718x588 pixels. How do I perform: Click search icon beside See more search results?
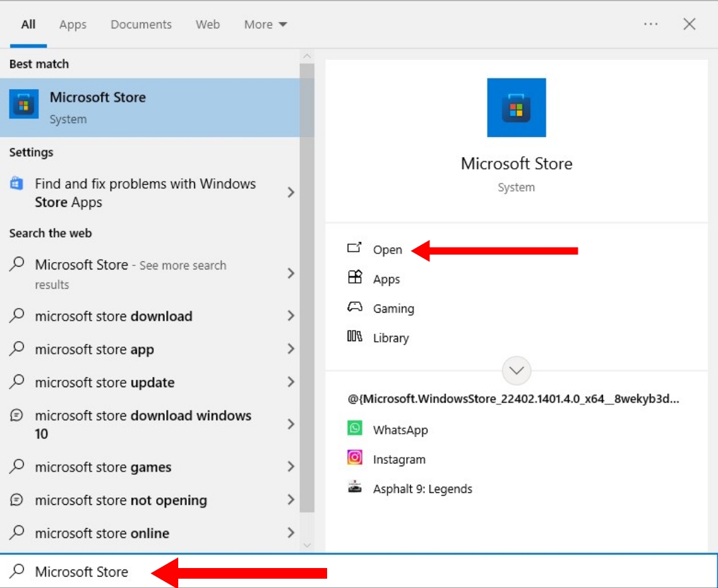coord(17,264)
